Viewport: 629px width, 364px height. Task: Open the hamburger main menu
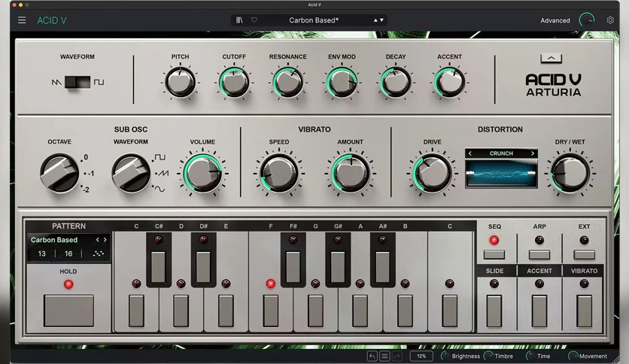point(22,20)
